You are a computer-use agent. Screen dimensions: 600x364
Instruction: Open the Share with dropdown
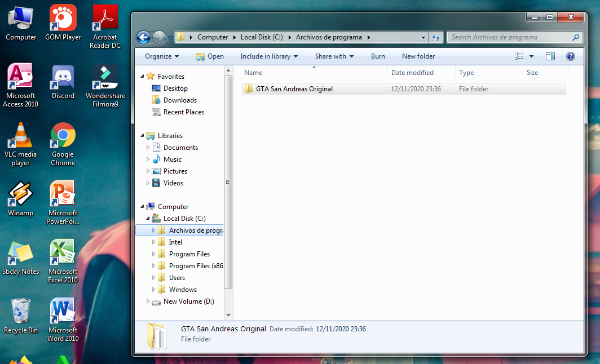pyautogui.click(x=334, y=56)
